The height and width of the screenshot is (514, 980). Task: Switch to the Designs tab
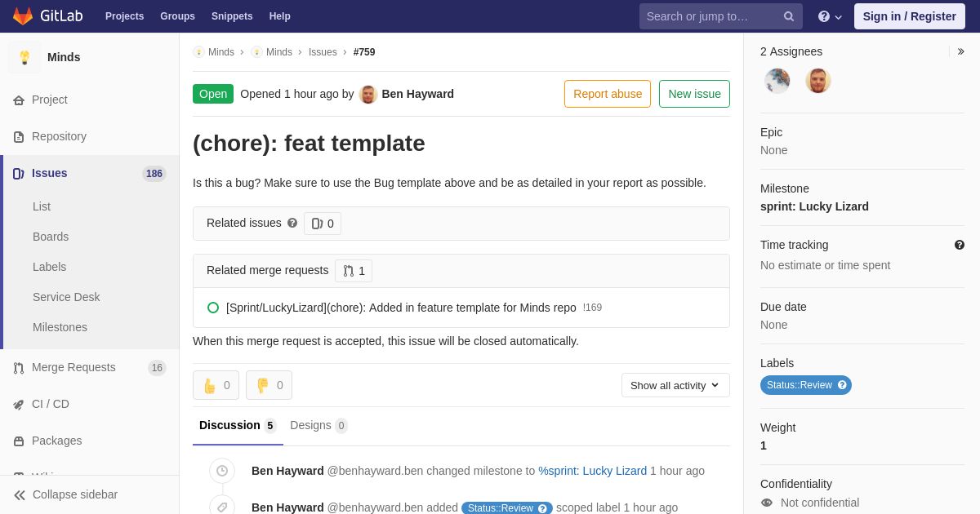318,426
